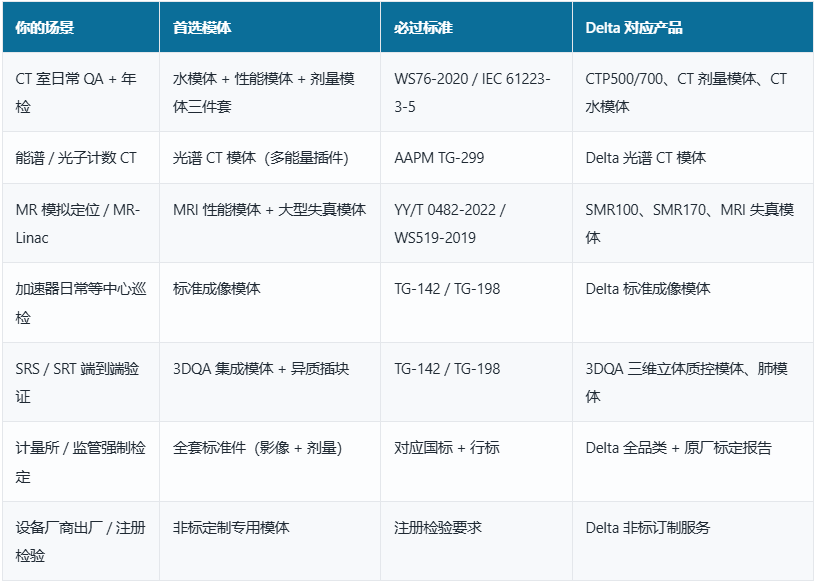Click the '设备厂商出厂 / 注册检验' cell

point(81,541)
